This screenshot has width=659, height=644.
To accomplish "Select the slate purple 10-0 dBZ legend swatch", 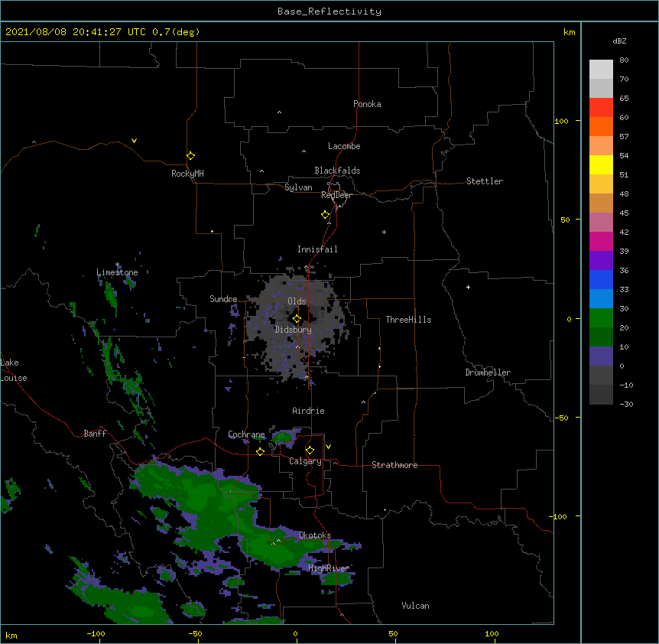I will click(x=601, y=356).
